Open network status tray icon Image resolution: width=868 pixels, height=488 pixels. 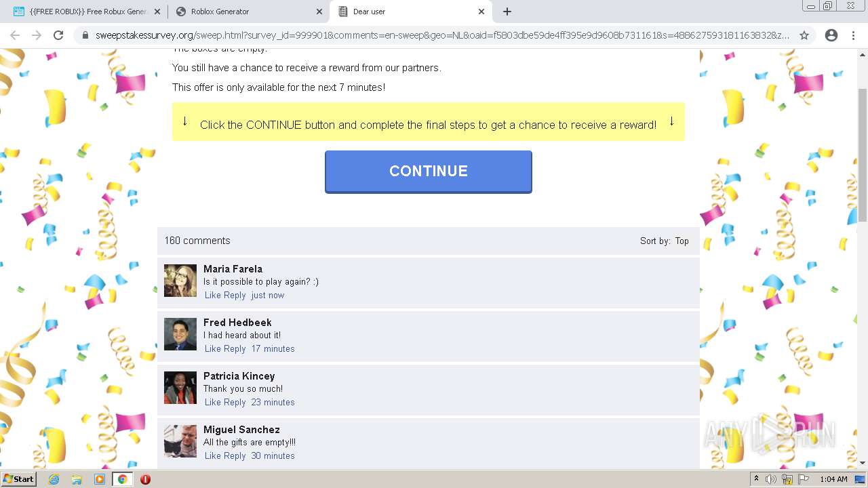click(787, 479)
